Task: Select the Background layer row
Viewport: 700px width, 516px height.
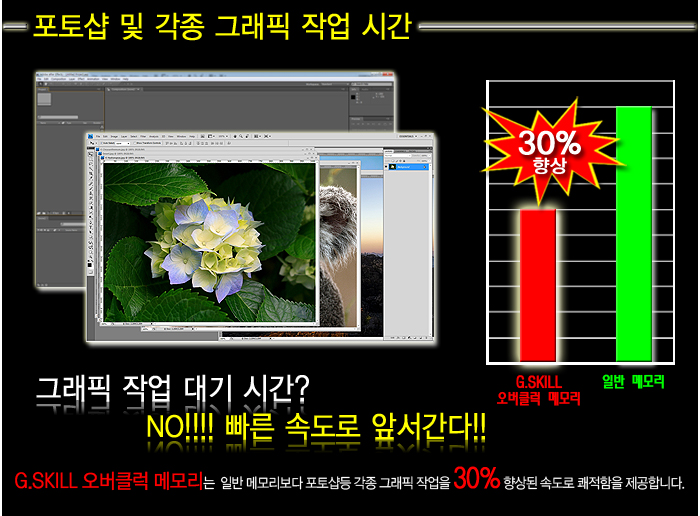Action: pyautogui.click(x=408, y=167)
